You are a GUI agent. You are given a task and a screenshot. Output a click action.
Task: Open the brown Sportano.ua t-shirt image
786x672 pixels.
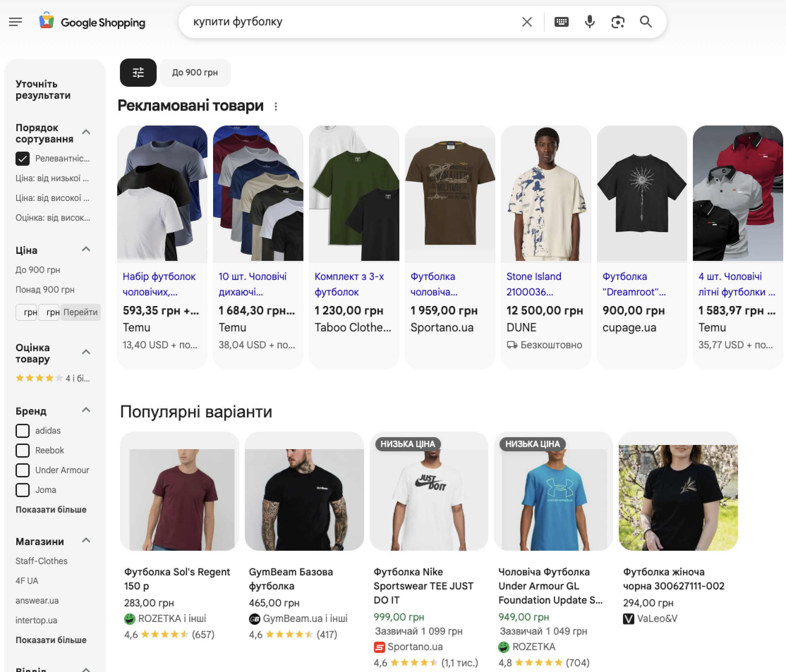[450, 193]
